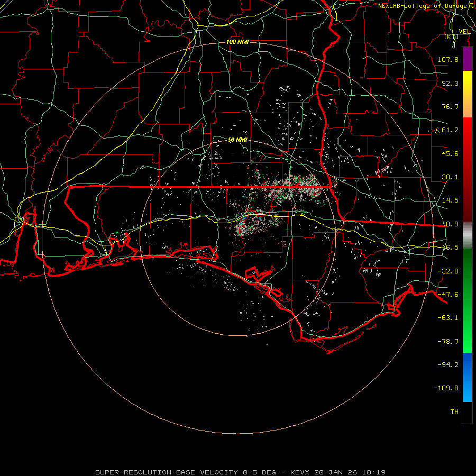Select the -109.8 scale value
This screenshot has height=476, width=476.
tap(446, 388)
